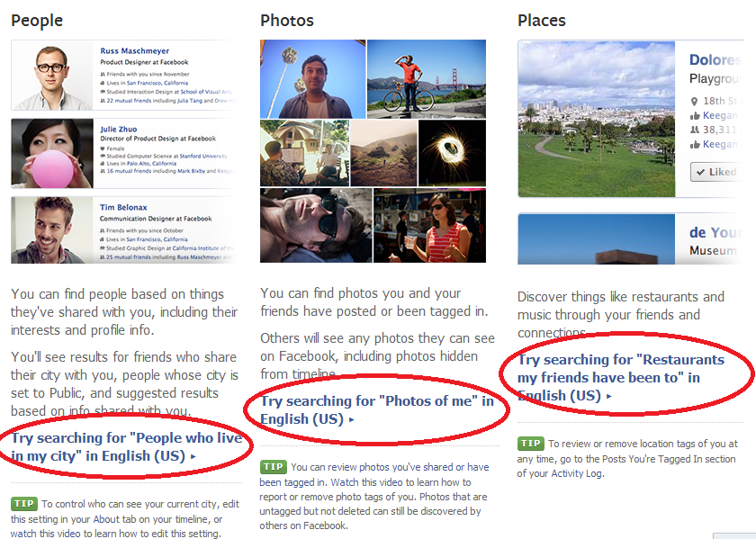Click the thumbs-up icon next to first Keegan
756x539 pixels.
point(695,116)
